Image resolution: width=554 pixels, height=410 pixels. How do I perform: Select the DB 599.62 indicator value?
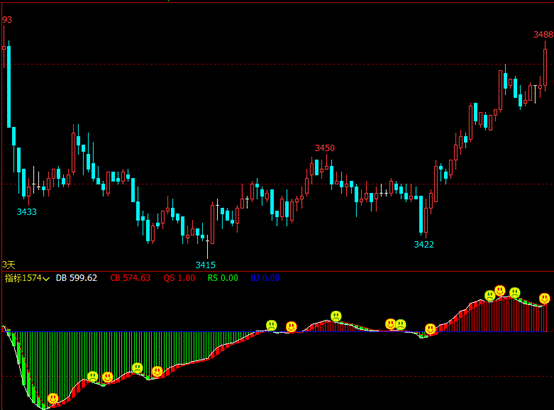coord(76,278)
